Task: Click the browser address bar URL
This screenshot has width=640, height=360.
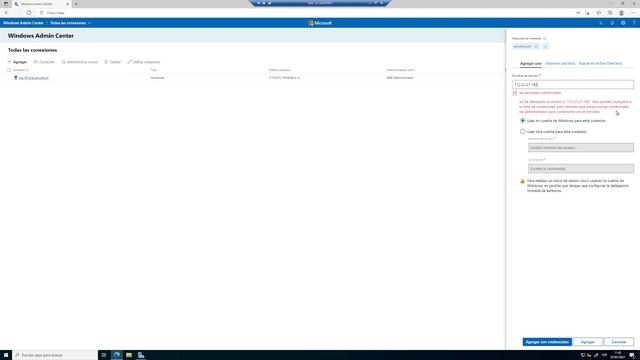Action: pyautogui.click(x=56, y=13)
